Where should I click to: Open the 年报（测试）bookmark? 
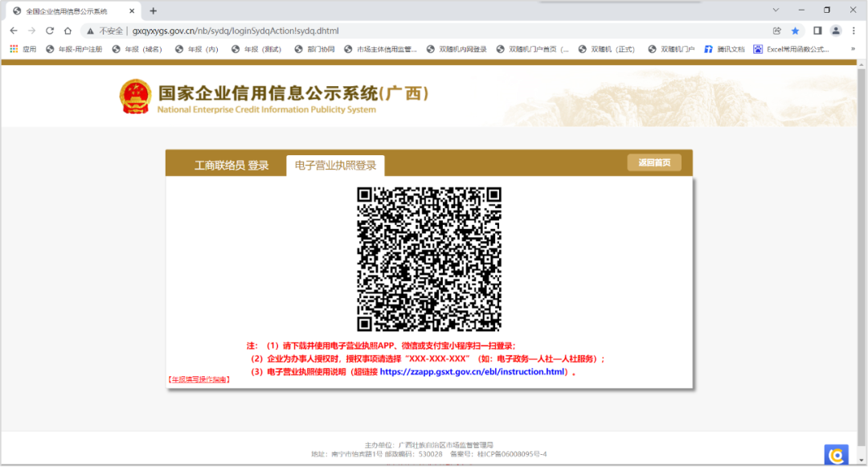coord(257,49)
